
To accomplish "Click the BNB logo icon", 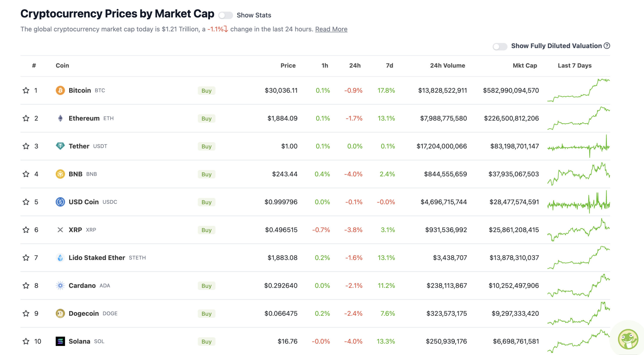I will tap(60, 174).
